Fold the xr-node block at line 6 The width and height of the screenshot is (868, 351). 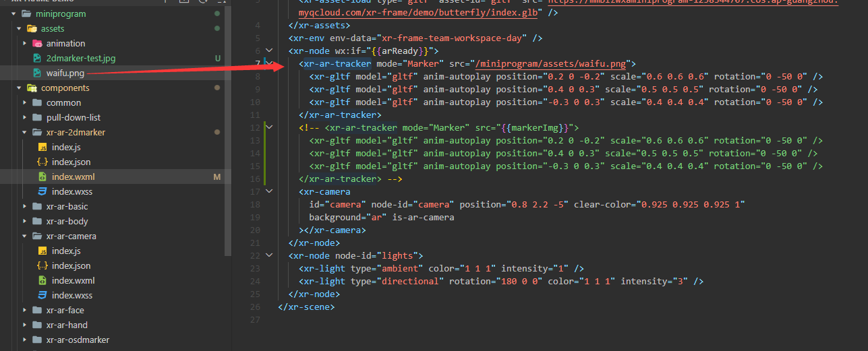[270, 51]
